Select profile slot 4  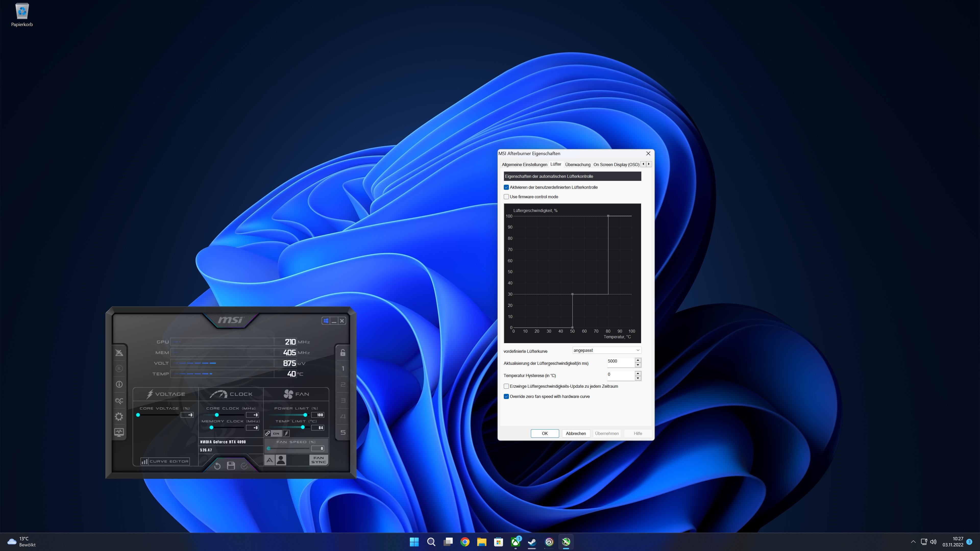343,416
